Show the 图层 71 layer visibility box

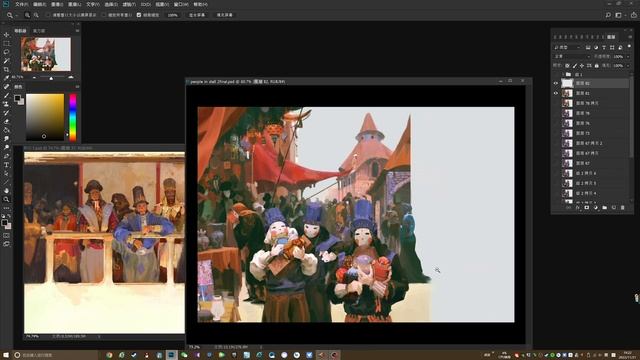click(x=556, y=133)
